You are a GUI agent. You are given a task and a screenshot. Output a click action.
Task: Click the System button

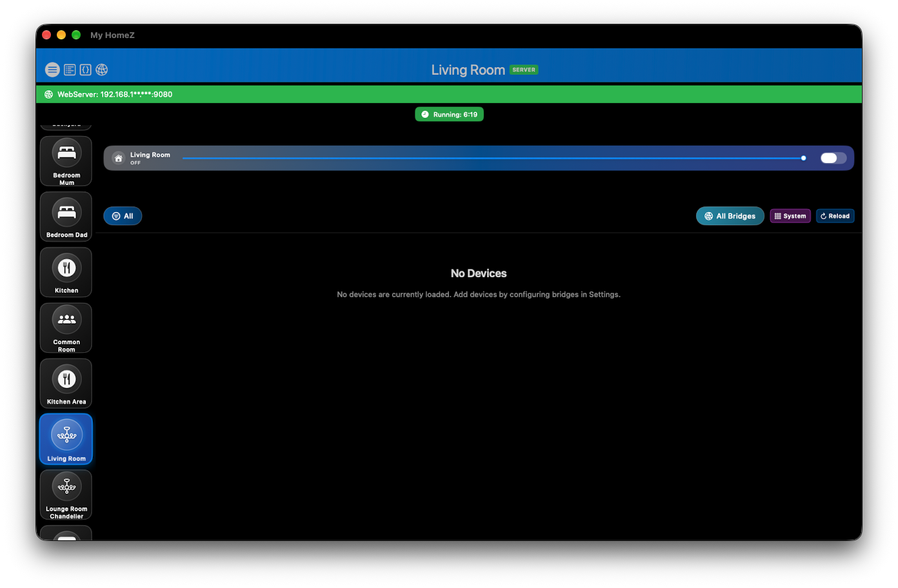[790, 216]
